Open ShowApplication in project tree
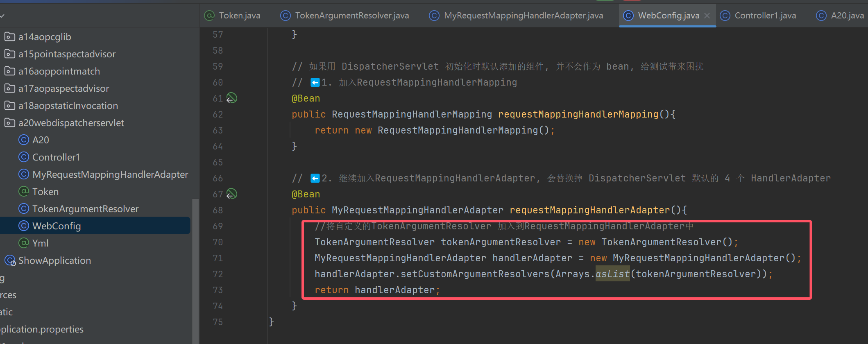 (95, 260)
